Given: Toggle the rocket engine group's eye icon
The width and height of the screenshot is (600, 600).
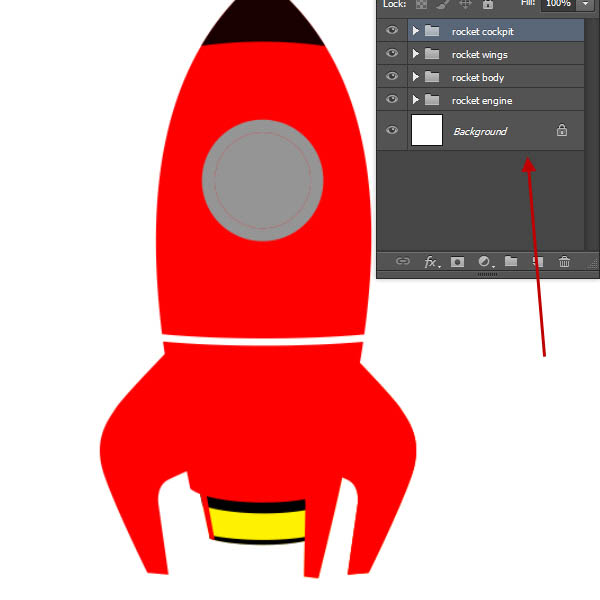Looking at the screenshot, I should point(392,99).
